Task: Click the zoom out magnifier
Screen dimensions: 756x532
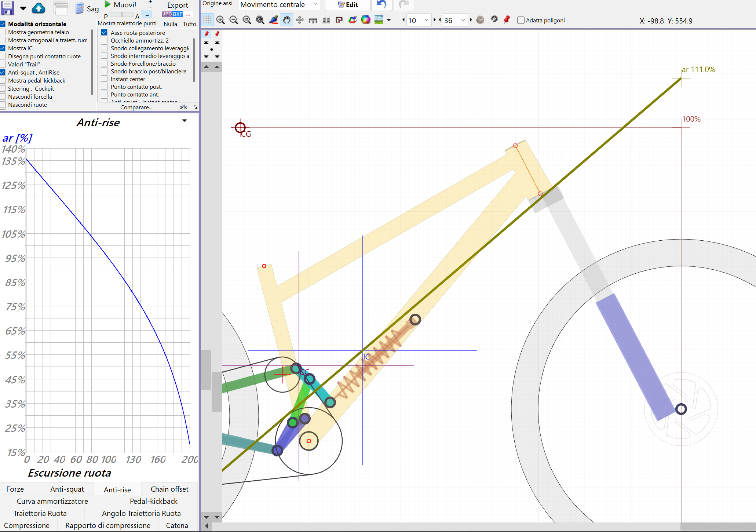Action: tap(234, 20)
